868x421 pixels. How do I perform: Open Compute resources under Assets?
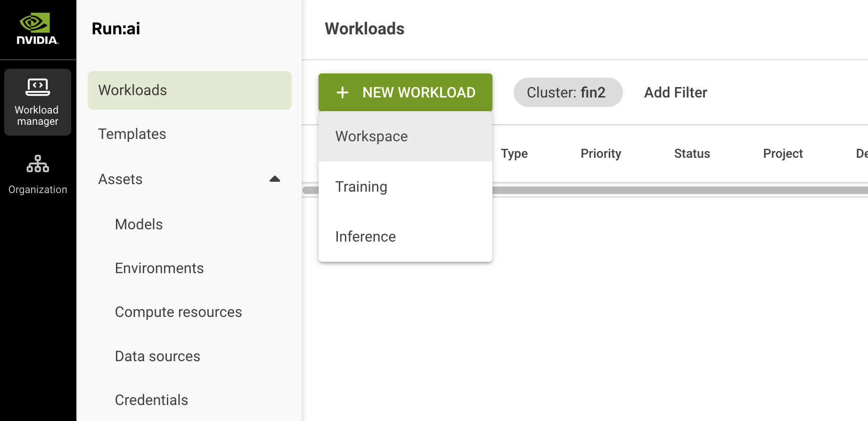[x=179, y=312]
